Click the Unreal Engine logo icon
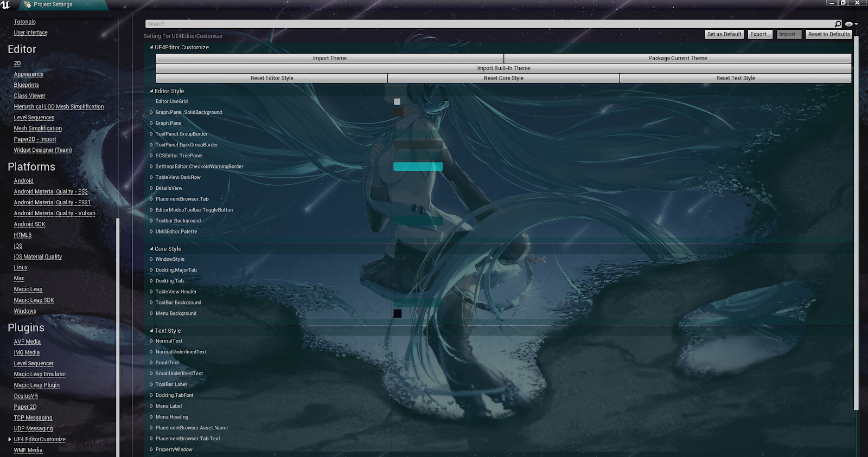 click(x=5, y=4)
